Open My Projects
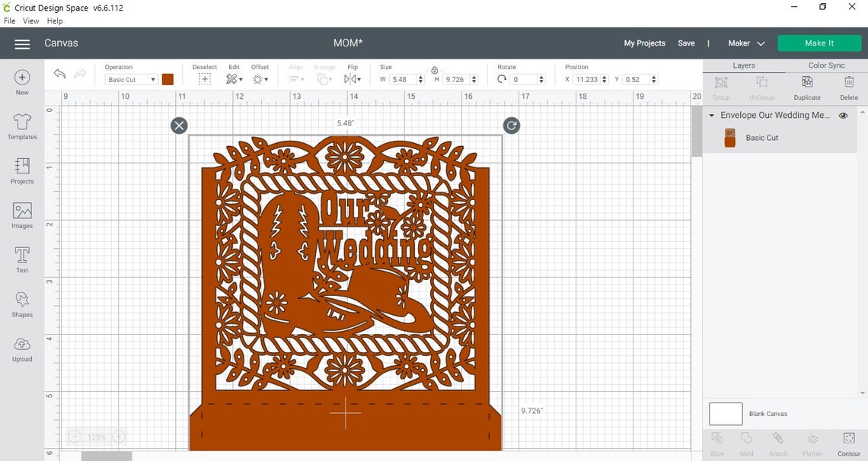Viewport: 868px width, 461px height. 644,43
